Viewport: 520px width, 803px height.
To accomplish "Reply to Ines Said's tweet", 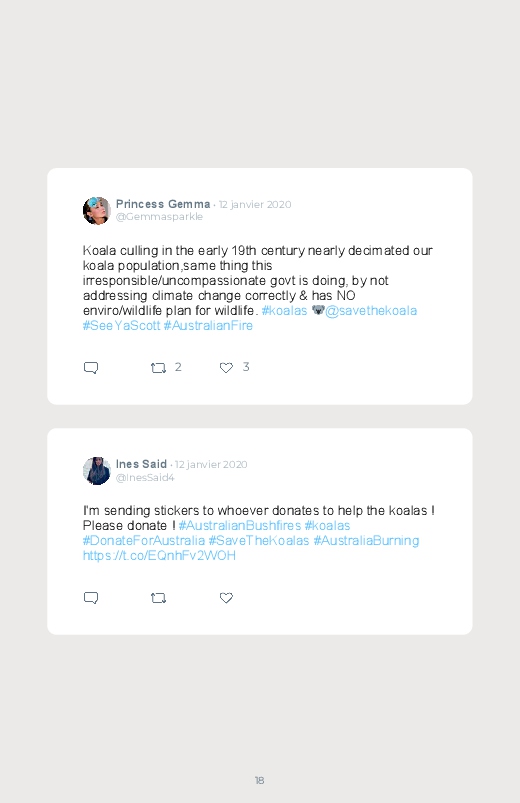I will pyautogui.click(x=91, y=598).
